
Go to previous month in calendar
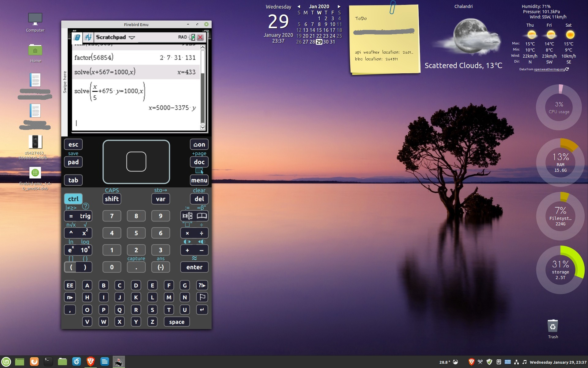tap(299, 6)
